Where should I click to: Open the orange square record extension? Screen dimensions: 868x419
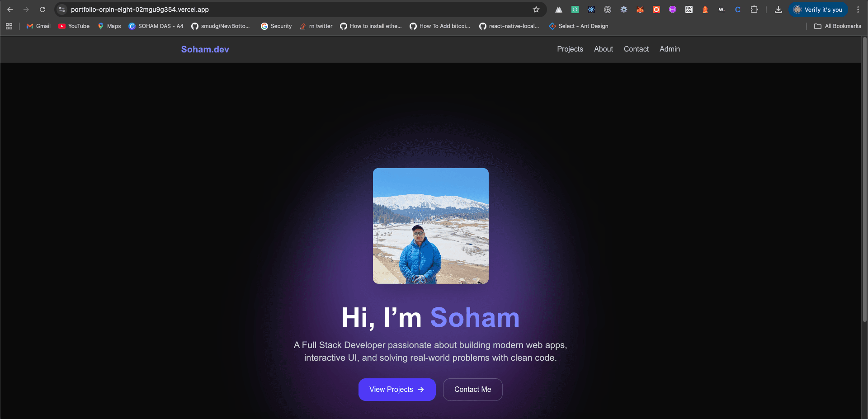[x=656, y=9]
